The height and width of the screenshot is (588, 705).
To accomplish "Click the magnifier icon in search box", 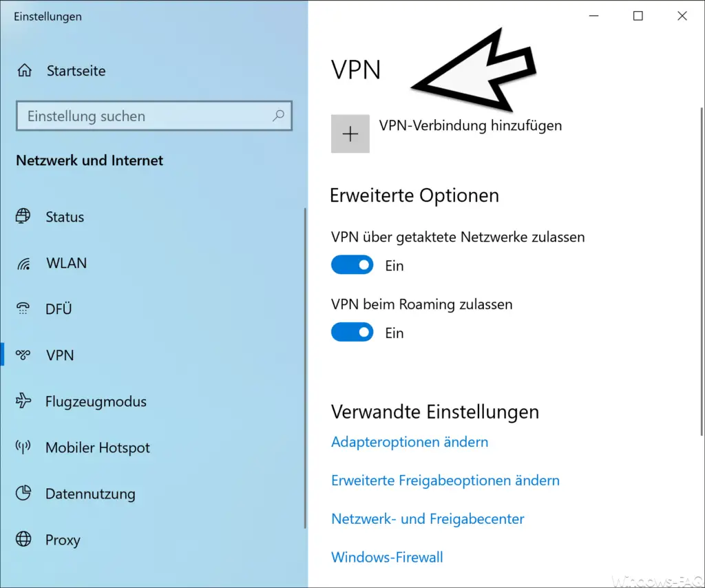I will click(x=278, y=116).
